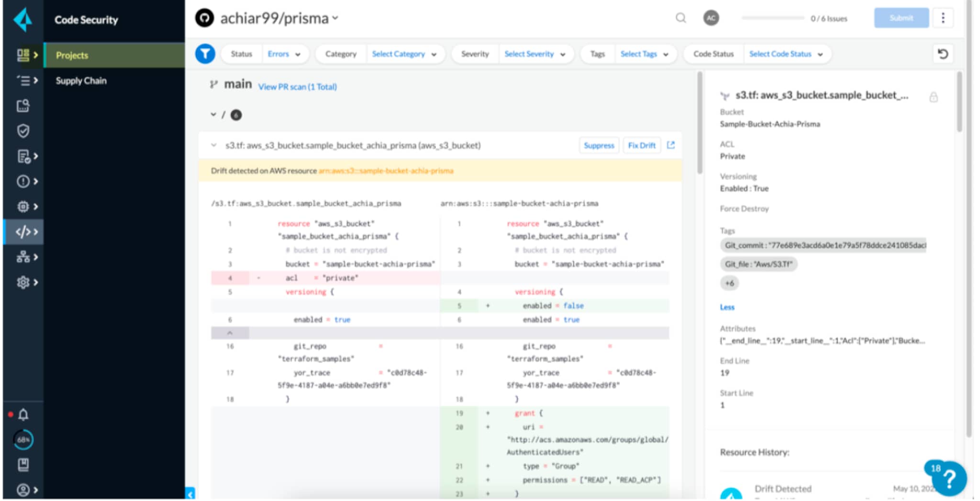Click the added enabled = false line
Screen dimensions: 980x501
[x=555, y=306]
